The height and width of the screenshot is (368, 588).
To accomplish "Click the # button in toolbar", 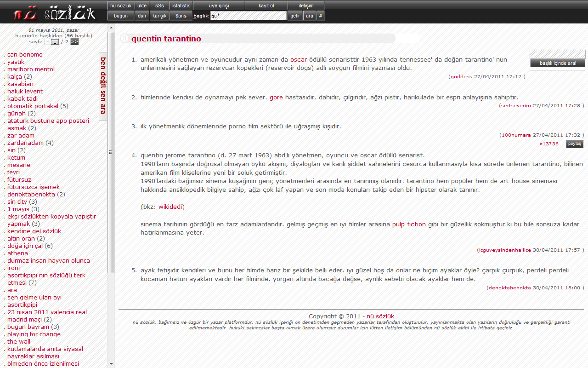I will 321,16.
